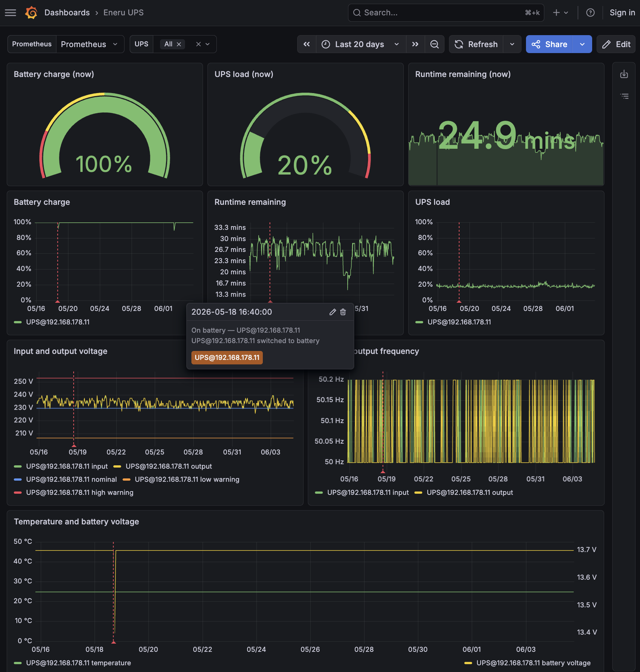Click the UPS load (now) panel title
Image resolution: width=640 pixels, height=672 pixels.
coord(244,74)
